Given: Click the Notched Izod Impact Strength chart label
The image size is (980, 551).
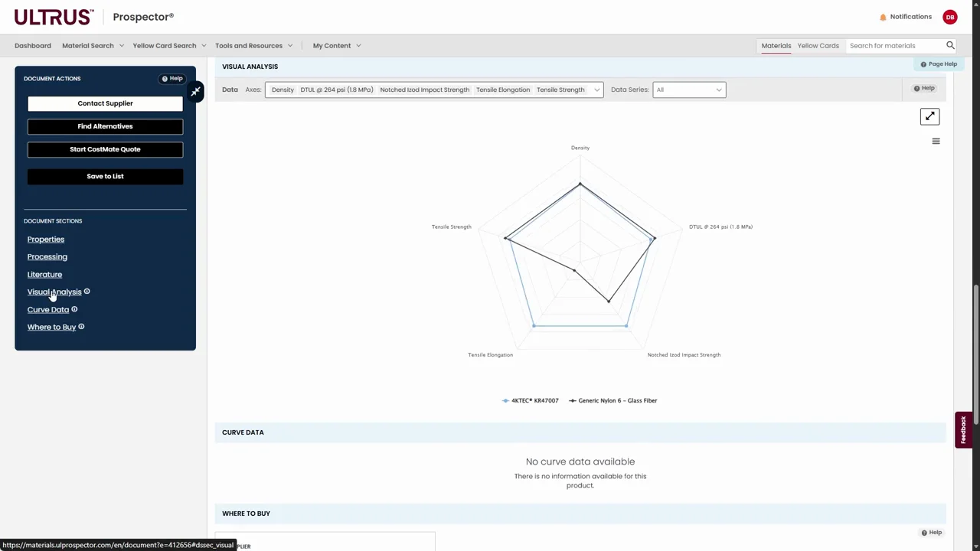Looking at the screenshot, I should click(684, 354).
